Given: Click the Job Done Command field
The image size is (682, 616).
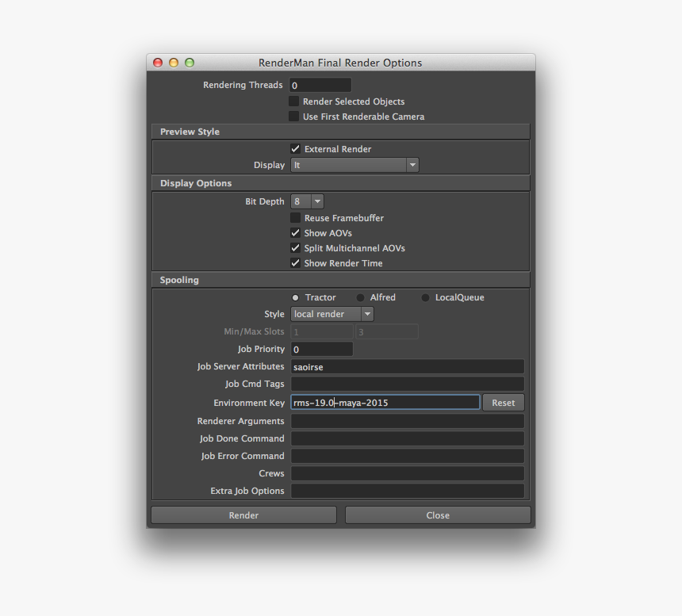Looking at the screenshot, I should [x=408, y=438].
